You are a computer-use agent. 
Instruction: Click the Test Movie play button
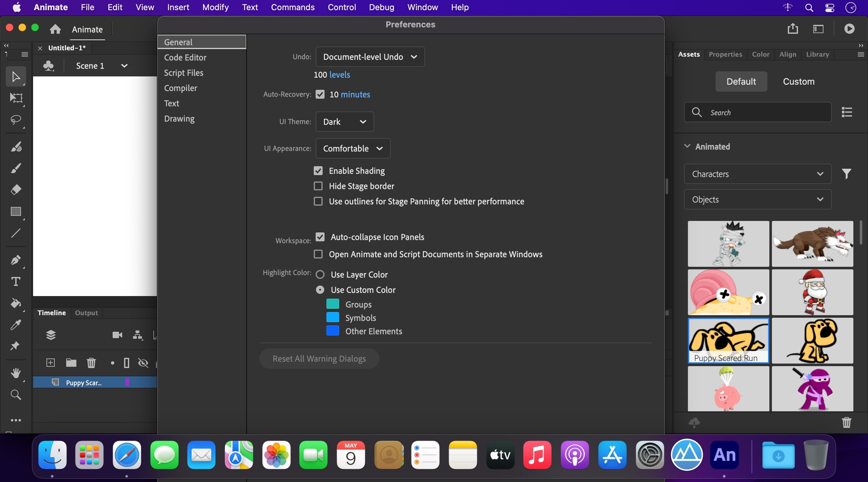coord(849,29)
